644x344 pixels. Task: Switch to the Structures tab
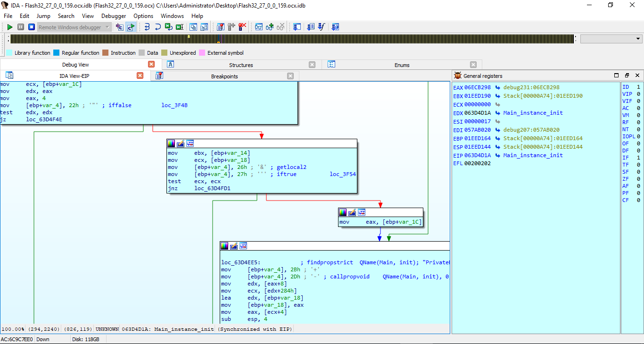click(241, 65)
